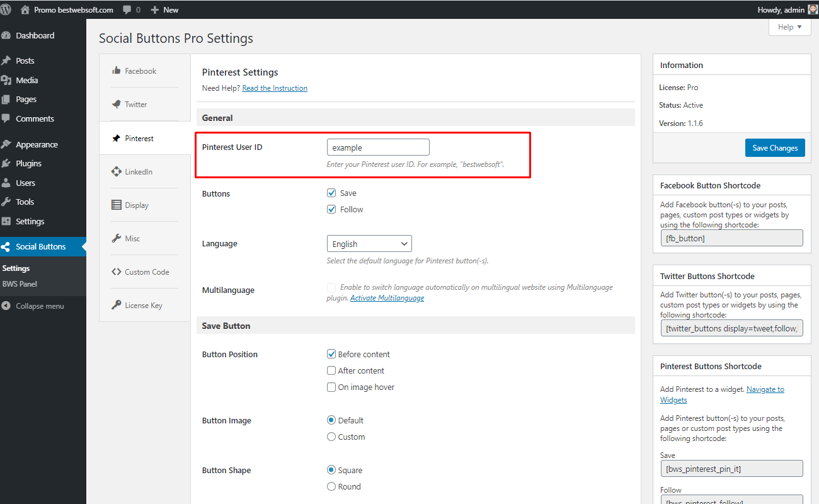The image size is (819, 504).
Task: Click the Activate Multilanguage link
Action: pos(387,298)
